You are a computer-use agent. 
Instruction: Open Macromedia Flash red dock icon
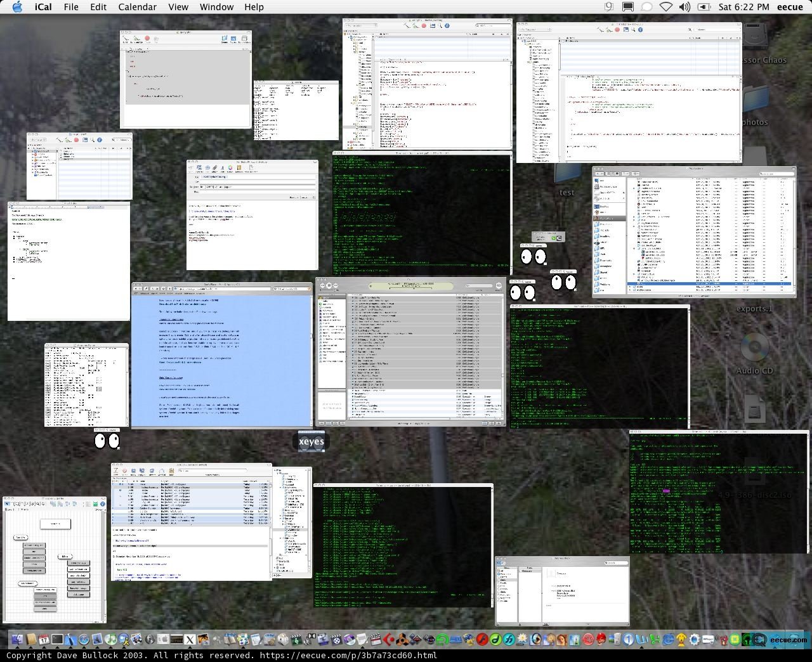click(482, 639)
